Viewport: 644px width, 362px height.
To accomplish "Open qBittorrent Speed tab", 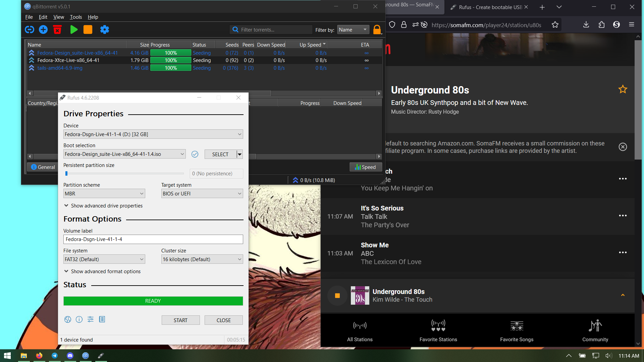I will tap(366, 167).
